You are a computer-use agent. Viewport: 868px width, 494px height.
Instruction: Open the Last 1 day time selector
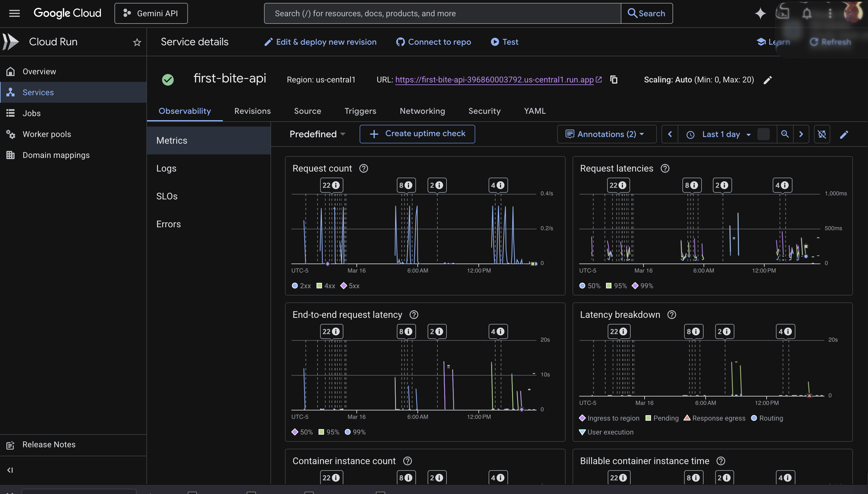(721, 134)
